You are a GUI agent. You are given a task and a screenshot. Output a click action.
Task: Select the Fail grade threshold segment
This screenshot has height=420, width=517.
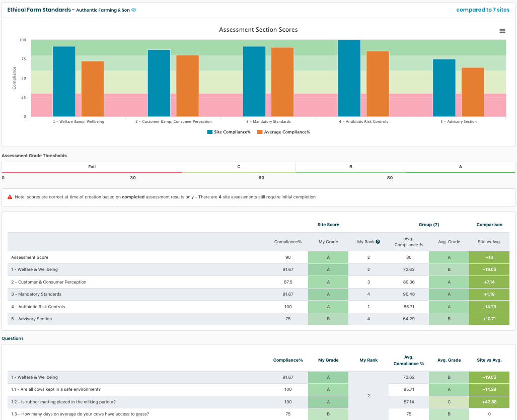click(92, 167)
